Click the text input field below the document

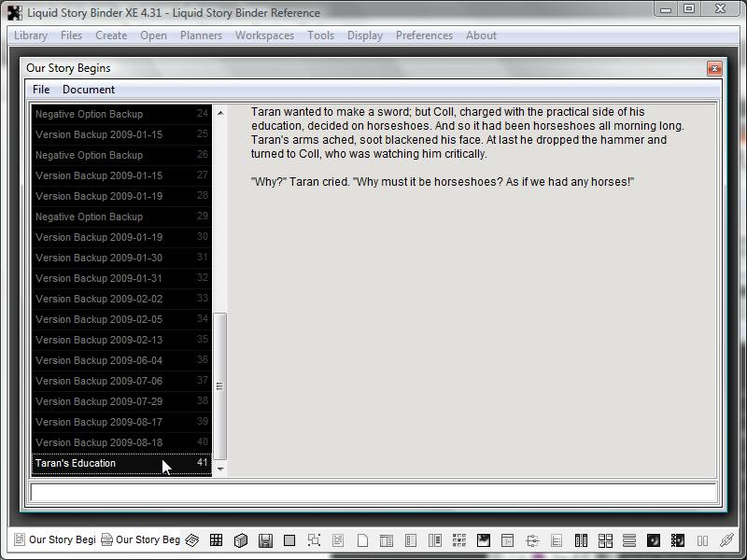click(373, 493)
